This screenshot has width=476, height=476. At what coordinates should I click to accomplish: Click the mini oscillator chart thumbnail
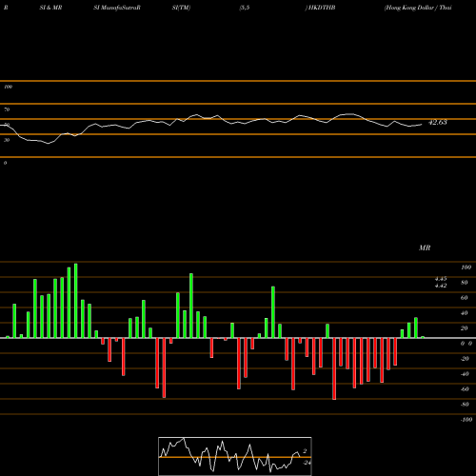click(x=235, y=456)
